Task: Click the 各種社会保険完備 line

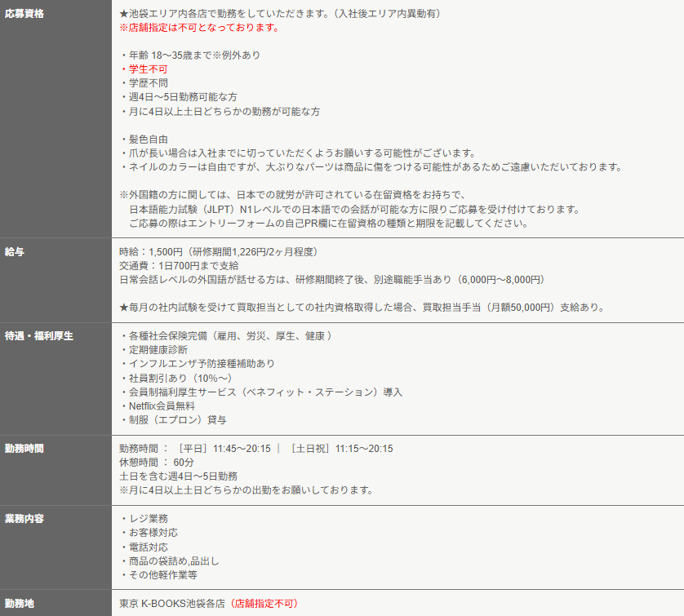Action: pos(226,336)
